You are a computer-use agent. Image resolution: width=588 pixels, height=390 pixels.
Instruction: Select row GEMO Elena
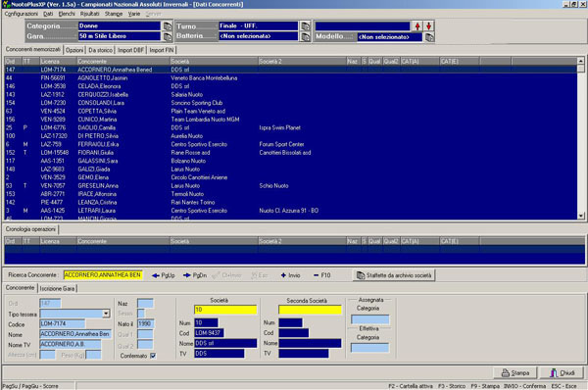click(291, 177)
